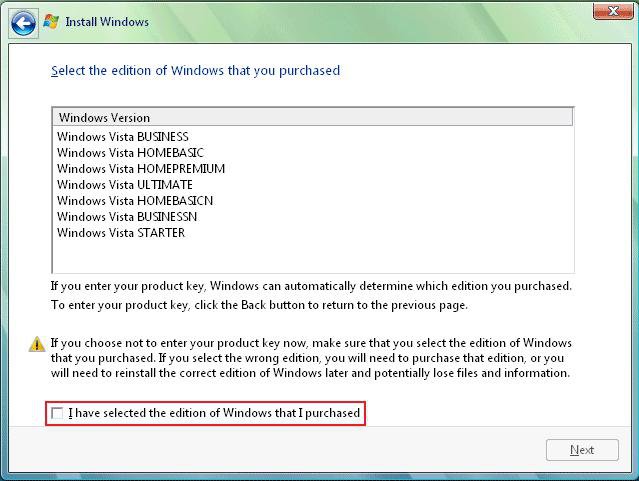Check 'I have selected the edition' checkbox
This screenshot has width=639, height=481.
pos(57,413)
